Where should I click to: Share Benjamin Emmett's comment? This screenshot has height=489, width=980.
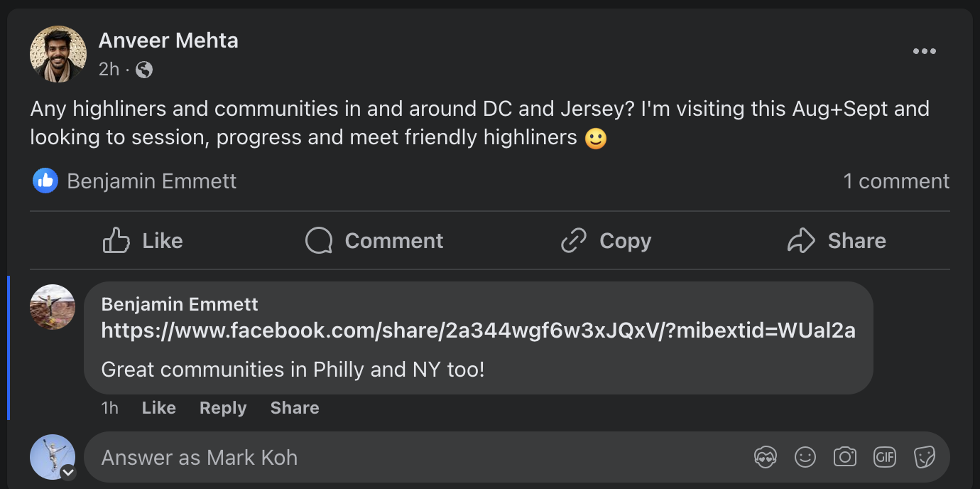point(295,408)
